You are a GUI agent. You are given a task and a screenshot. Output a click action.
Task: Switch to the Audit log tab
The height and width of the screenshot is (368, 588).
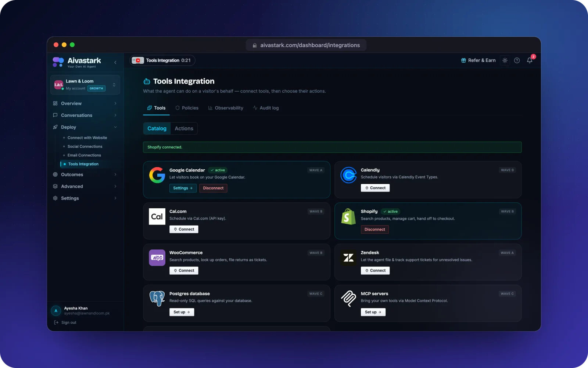(x=266, y=108)
